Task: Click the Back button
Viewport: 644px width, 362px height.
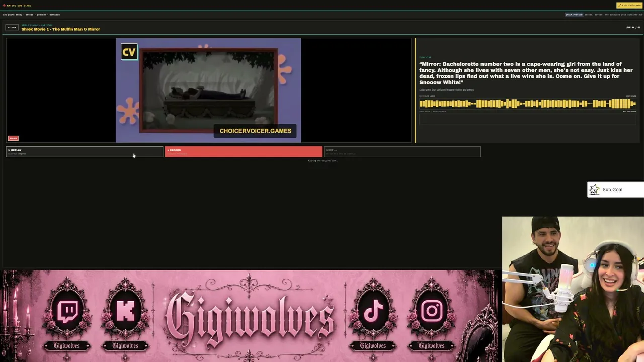Action: [12, 27]
